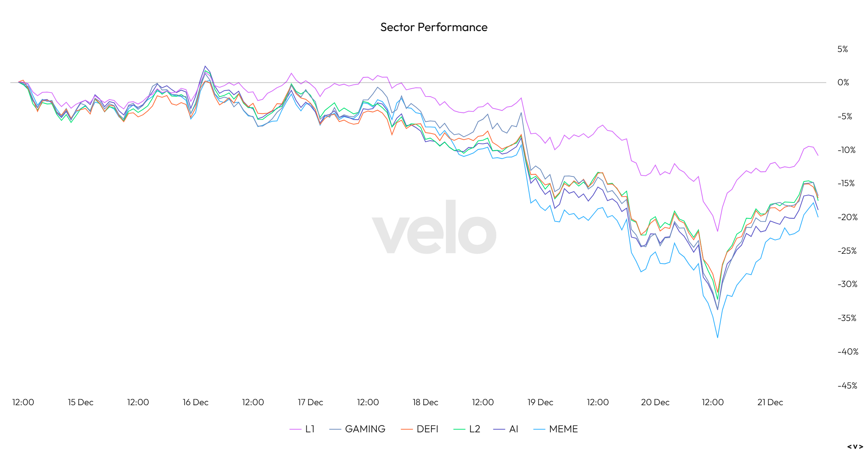The image size is (868, 454).
Task: Toggle the AI legend label
Action: pos(514,429)
